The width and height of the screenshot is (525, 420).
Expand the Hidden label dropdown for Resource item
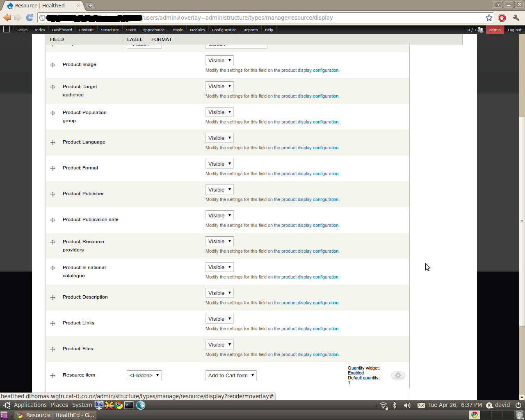point(144,375)
